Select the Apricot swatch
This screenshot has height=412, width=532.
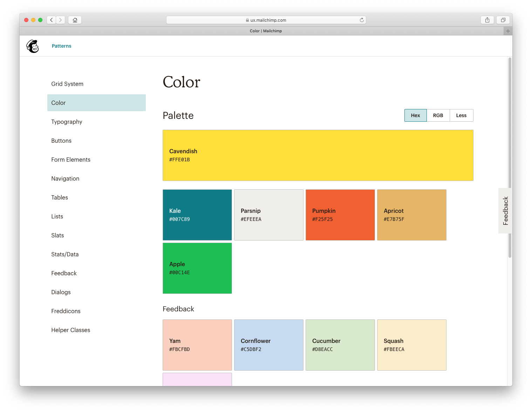[412, 215]
